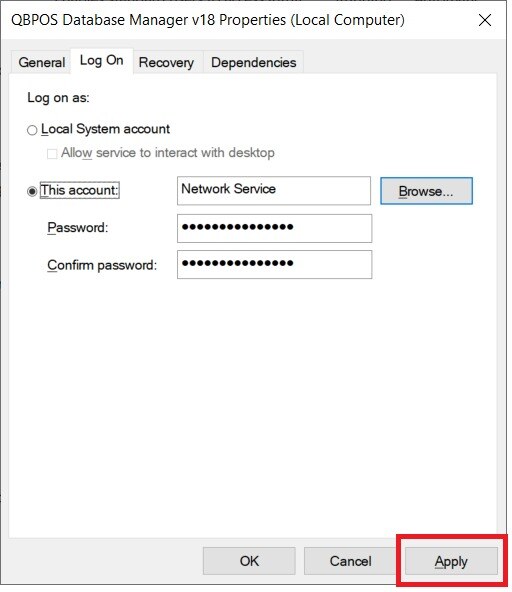This screenshot has height=592, width=512.
Task: Click the Network Service account name field
Action: point(274,191)
